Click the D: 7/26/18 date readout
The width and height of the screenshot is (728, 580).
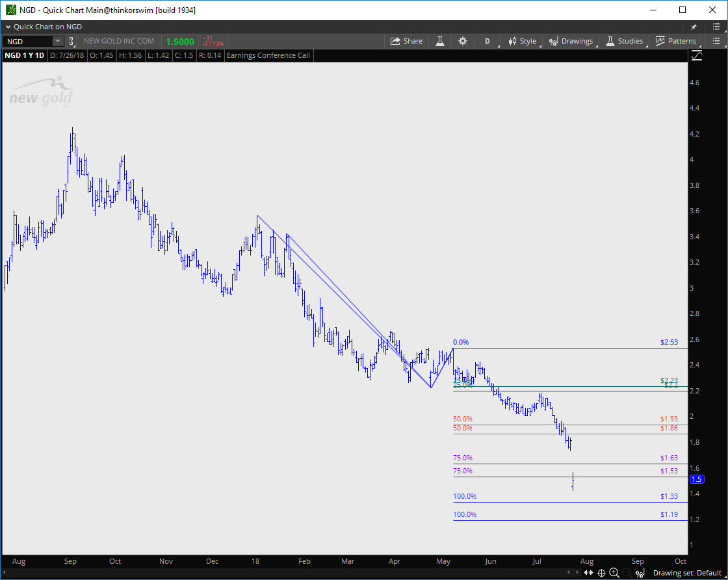67,55
